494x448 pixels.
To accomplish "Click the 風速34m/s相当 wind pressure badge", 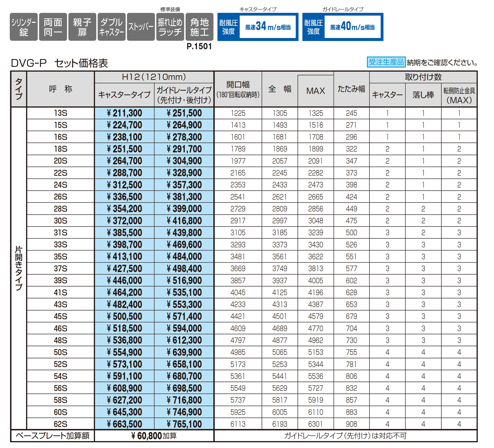I will coord(258,27).
